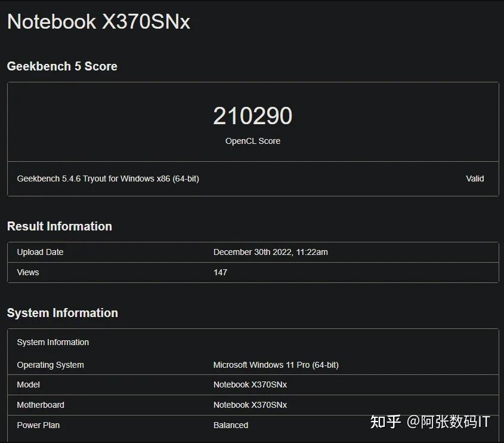
Task: Select the view count 147
Action: [220, 272]
